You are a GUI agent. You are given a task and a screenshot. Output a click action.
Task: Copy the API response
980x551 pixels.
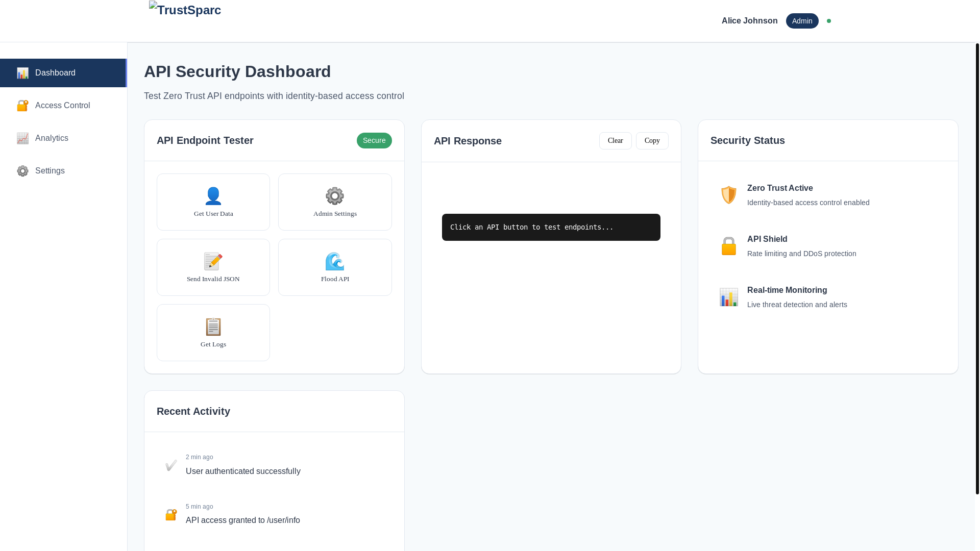[x=652, y=141]
